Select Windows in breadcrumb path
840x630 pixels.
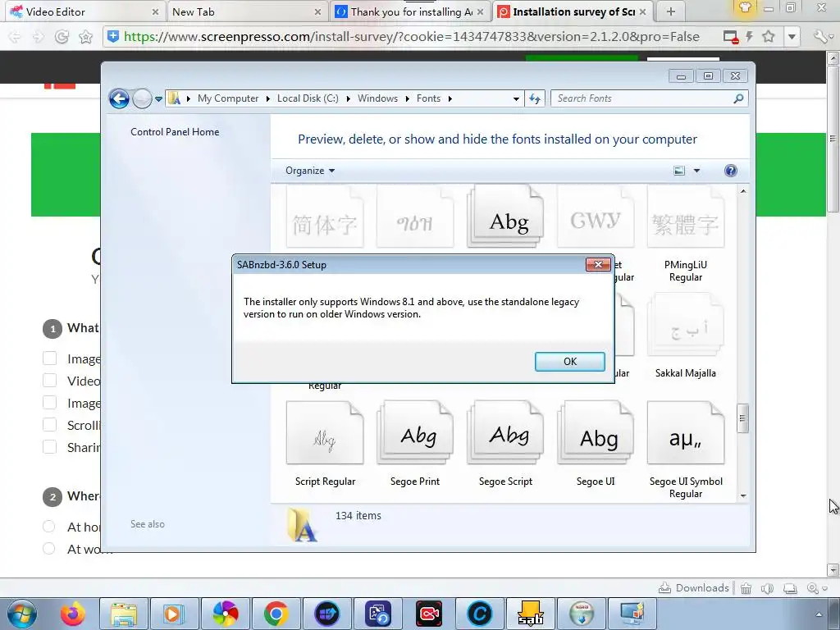(x=377, y=98)
